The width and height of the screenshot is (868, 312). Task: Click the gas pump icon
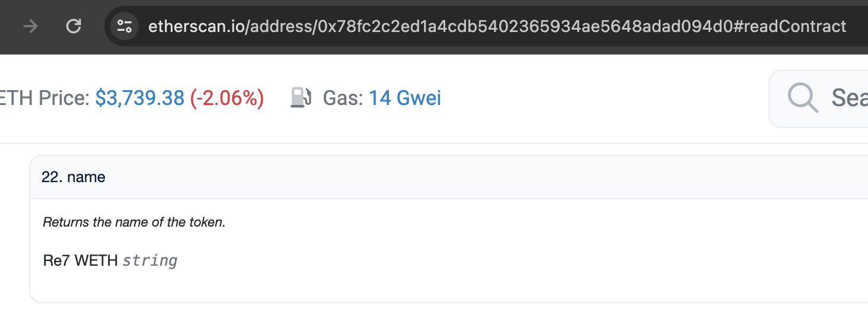(x=301, y=97)
